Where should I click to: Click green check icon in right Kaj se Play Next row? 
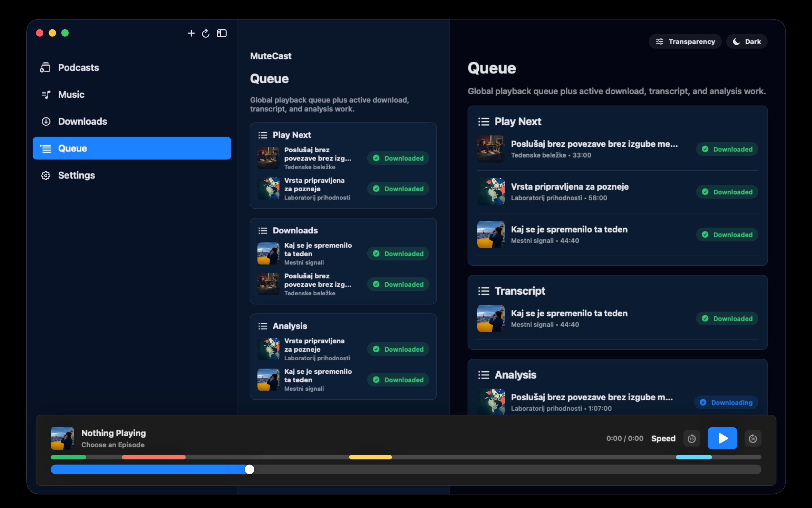[x=705, y=235]
